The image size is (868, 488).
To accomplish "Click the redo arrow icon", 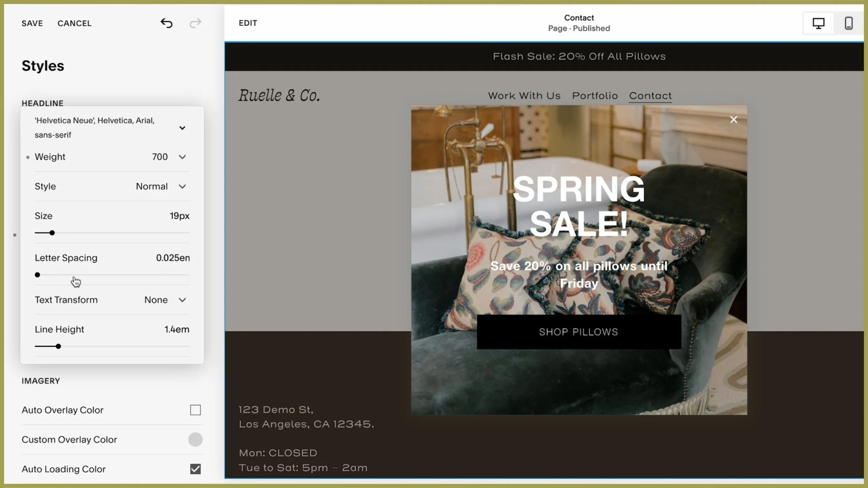I will point(195,23).
